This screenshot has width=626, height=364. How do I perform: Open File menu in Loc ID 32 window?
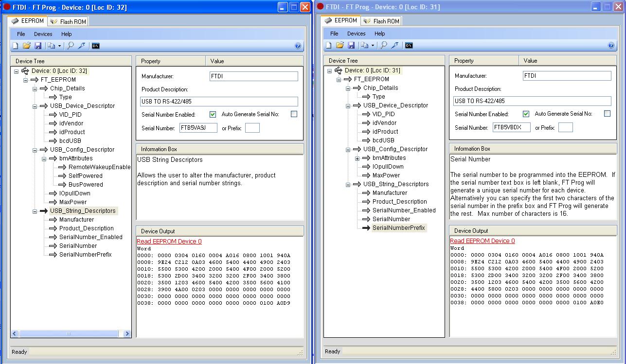(x=21, y=34)
